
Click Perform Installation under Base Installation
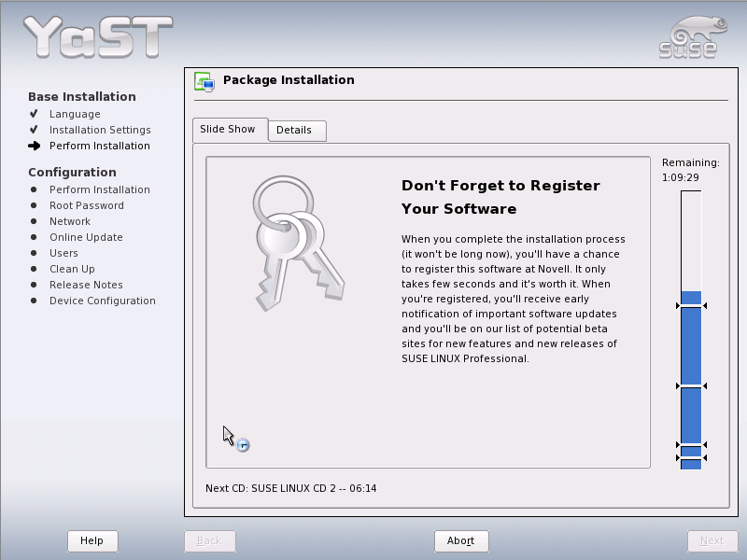tap(100, 146)
